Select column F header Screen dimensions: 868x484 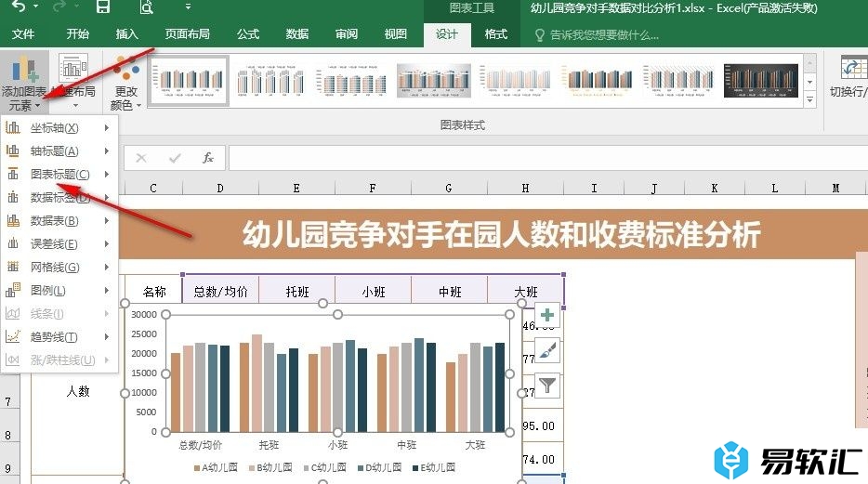pos(373,188)
